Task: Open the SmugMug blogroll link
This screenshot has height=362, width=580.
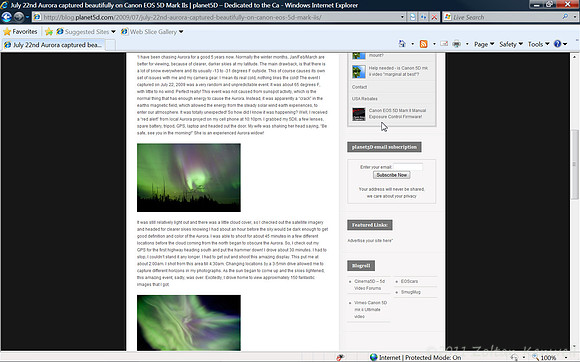Action: [411, 292]
